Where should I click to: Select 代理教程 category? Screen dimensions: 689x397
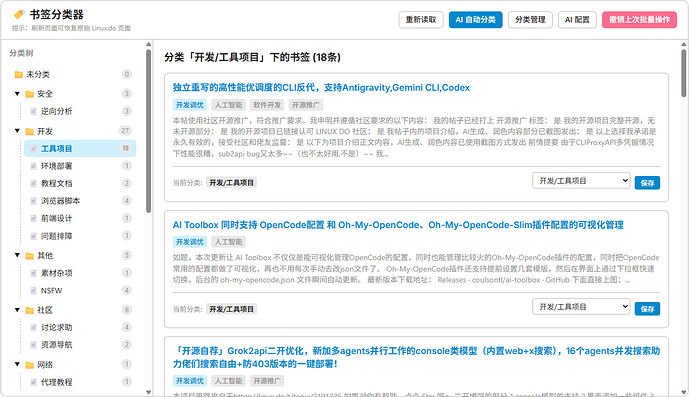tap(80, 382)
